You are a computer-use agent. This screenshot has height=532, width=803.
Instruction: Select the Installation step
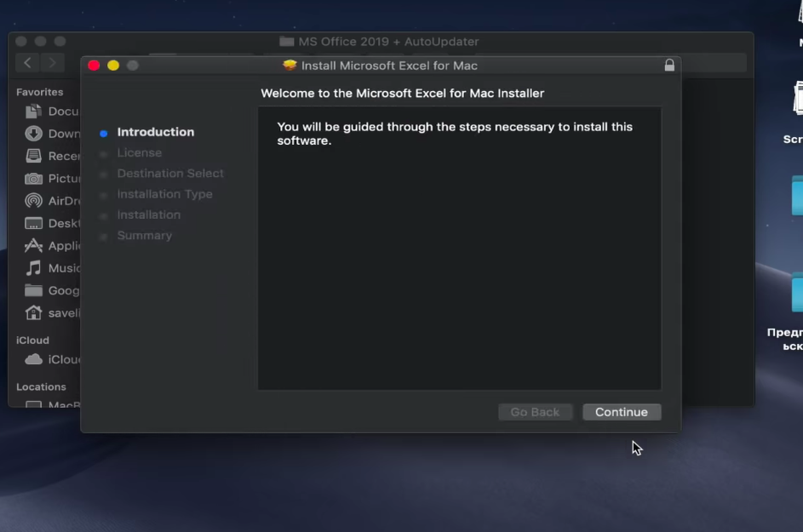pos(148,215)
